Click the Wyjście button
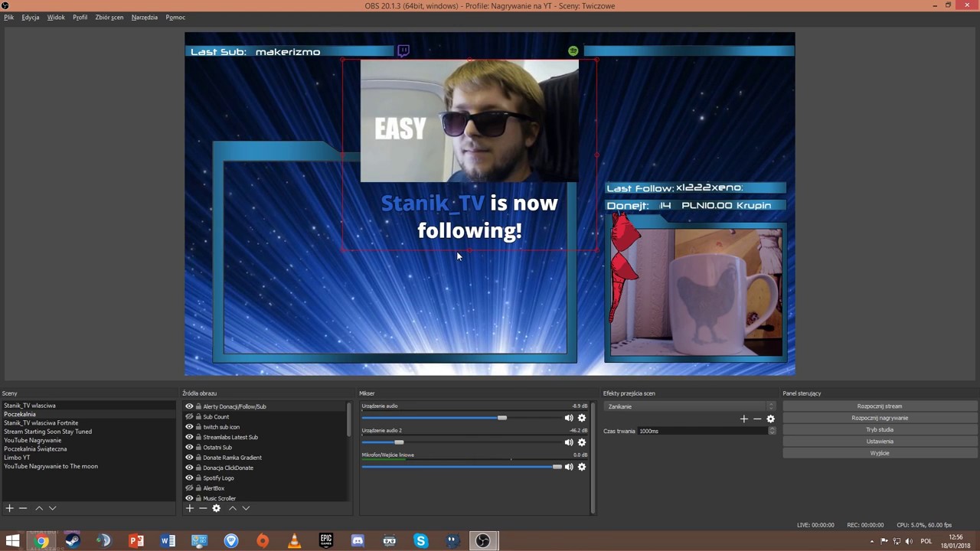 coord(880,453)
